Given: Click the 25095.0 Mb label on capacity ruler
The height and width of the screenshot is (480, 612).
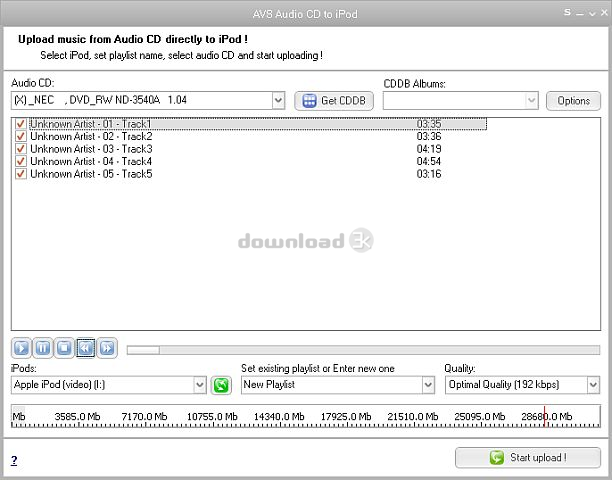Looking at the screenshot, I should (x=480, y=417).
